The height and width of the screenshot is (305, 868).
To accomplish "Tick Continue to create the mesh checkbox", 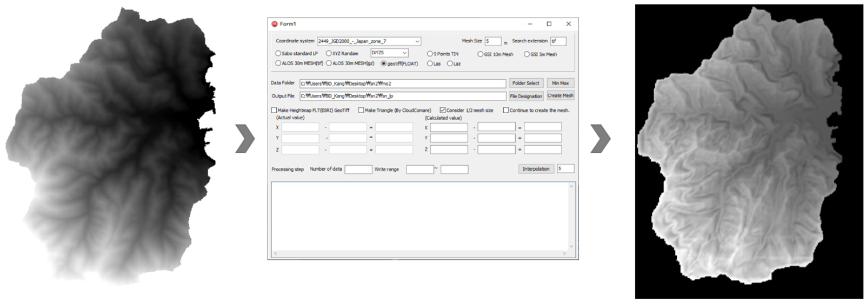I will tap(505, 110).
